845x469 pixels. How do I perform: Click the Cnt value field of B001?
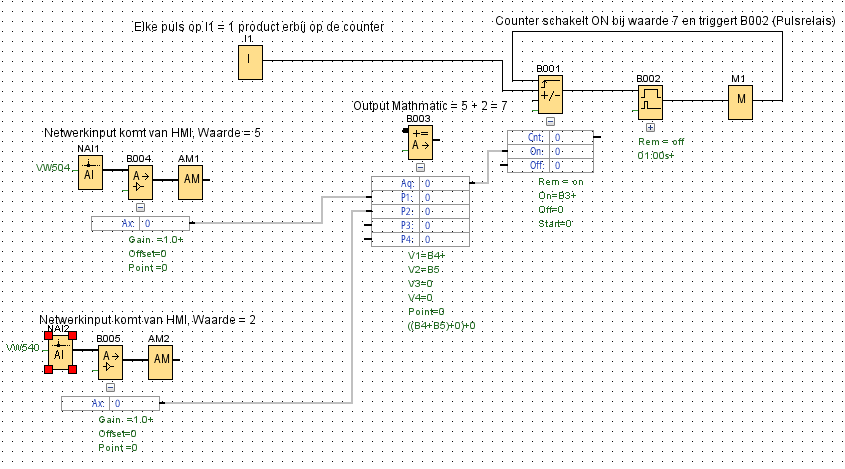[x=572, y=137]
